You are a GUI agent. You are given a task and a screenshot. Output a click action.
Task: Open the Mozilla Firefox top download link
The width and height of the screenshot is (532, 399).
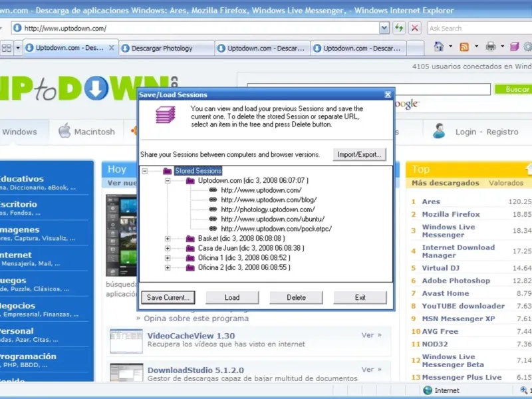pos(451,214)
